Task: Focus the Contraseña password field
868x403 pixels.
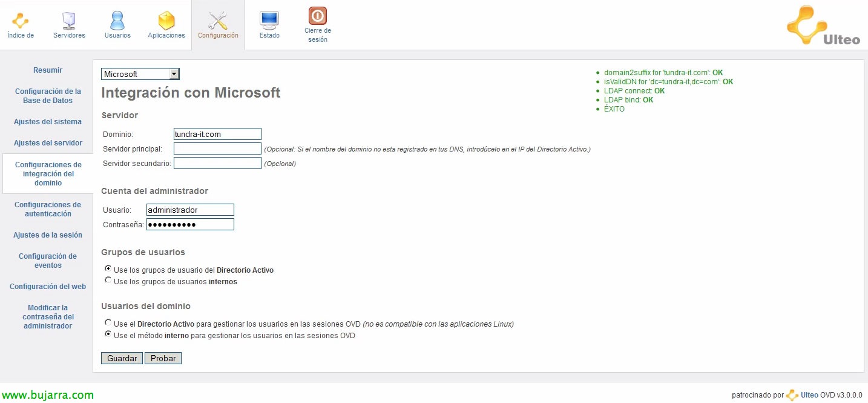Action: 190,224
